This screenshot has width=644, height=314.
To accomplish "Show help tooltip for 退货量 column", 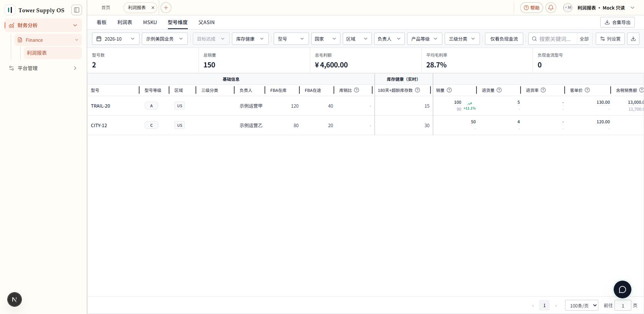I will tap(499, 90).
